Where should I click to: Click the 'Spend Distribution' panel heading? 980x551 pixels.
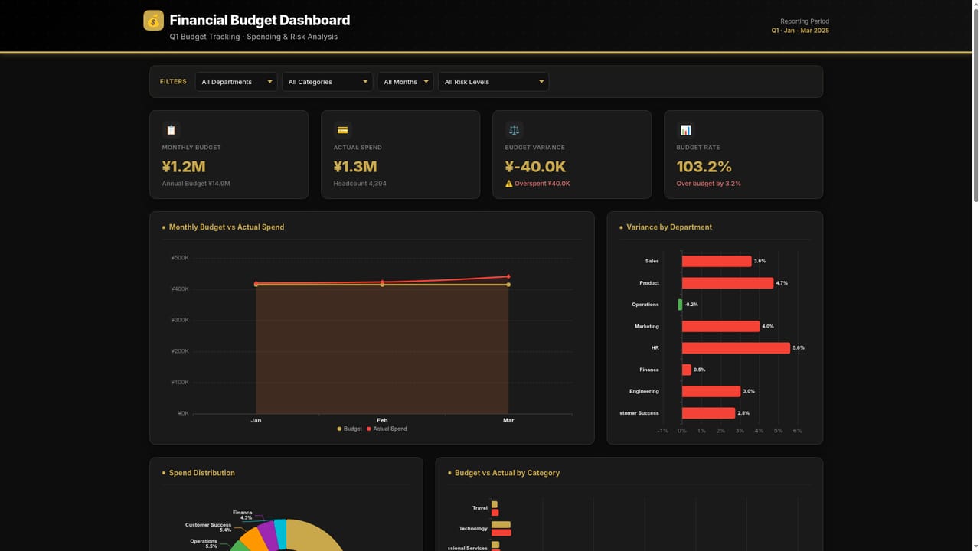click(202, 473)
